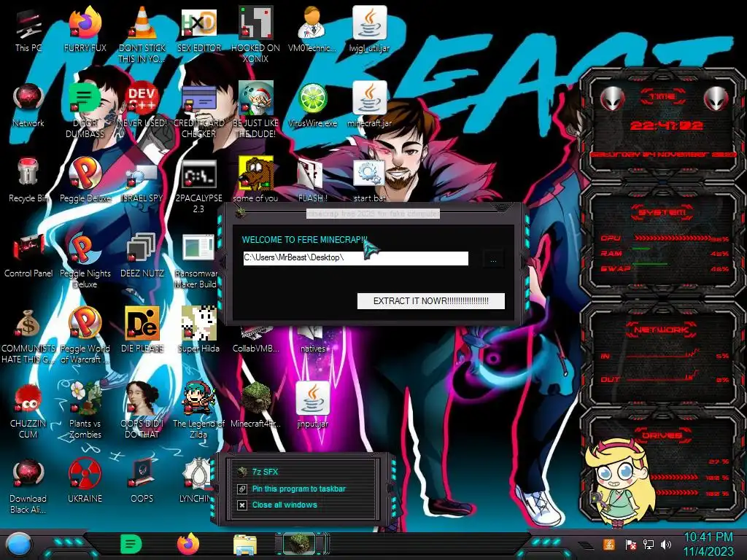Image resolution: width=747 pixels, height=560 pixels.
Task: Launch the Super Hilda icon
Action: (x=198, y=330)
